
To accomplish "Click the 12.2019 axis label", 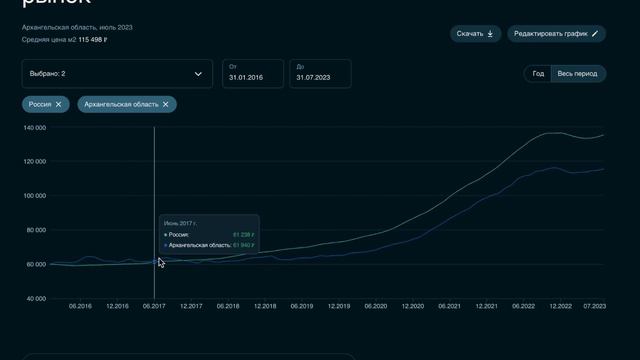I will [339, 306].
